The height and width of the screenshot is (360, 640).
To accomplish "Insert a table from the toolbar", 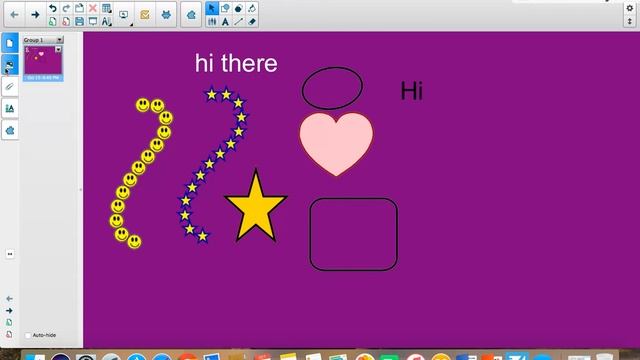I will [x=107, y=8].
